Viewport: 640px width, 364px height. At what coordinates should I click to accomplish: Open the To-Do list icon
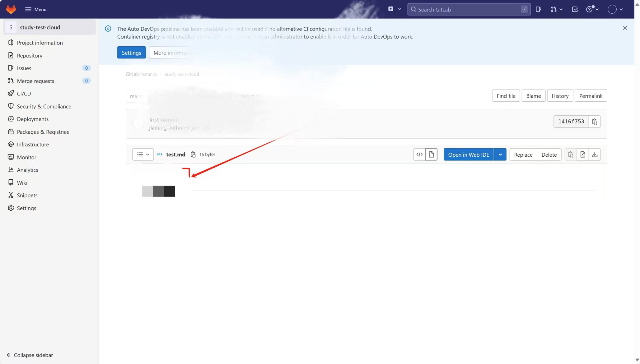tap(575, 9)
